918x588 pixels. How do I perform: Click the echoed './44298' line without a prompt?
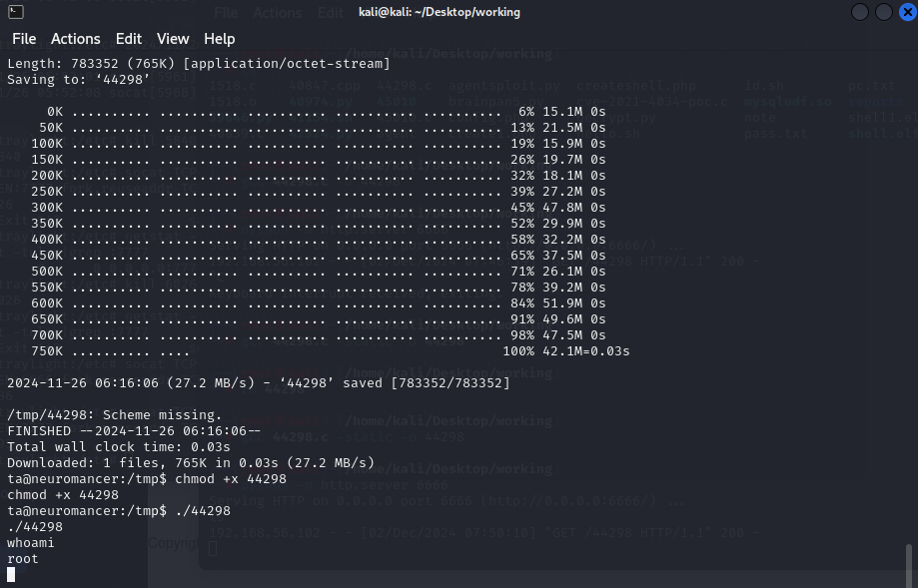(35, 526)
